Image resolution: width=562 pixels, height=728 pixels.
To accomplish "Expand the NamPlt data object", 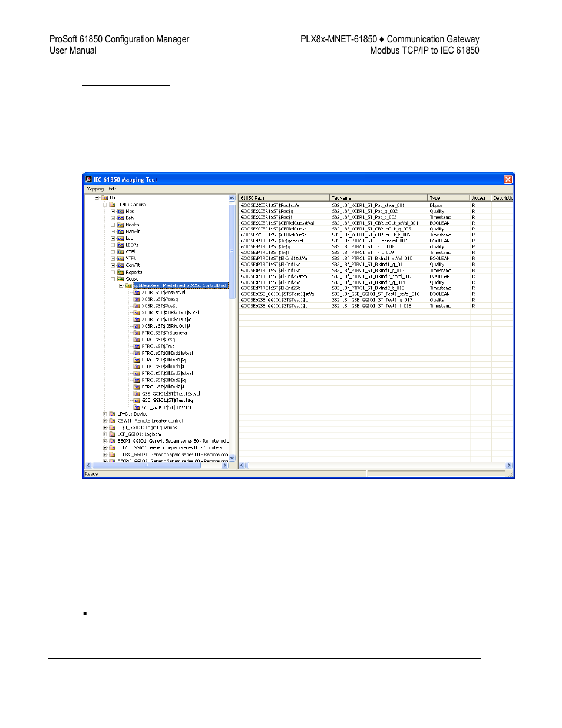I will coord(113,232).
